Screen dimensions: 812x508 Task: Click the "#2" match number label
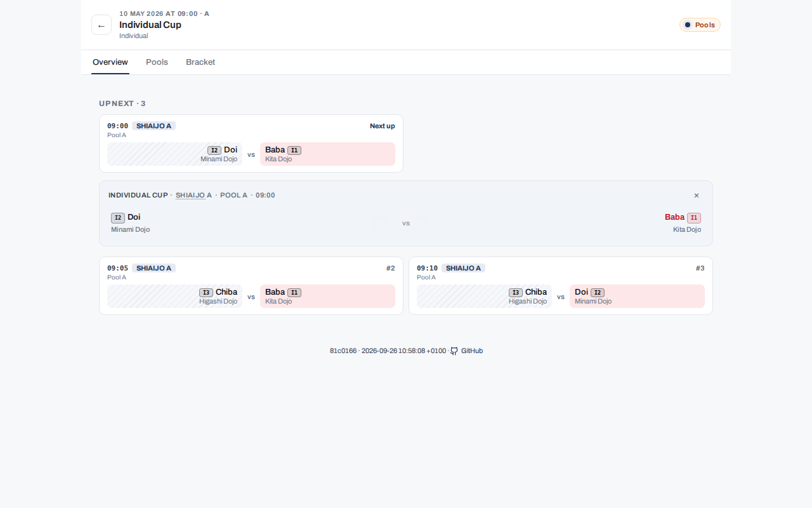pyautogui.click(x=391, y=268)
